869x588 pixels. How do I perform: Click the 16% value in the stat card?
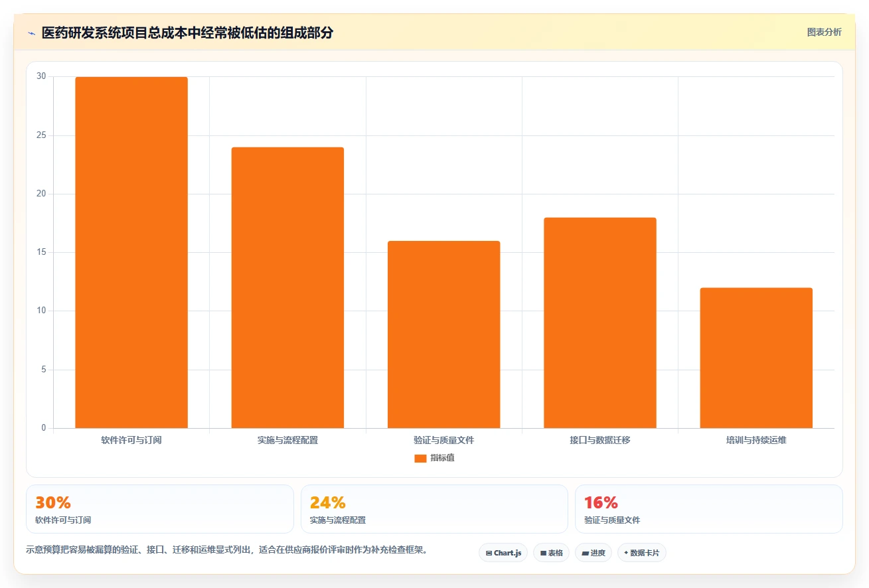point(601,502)
